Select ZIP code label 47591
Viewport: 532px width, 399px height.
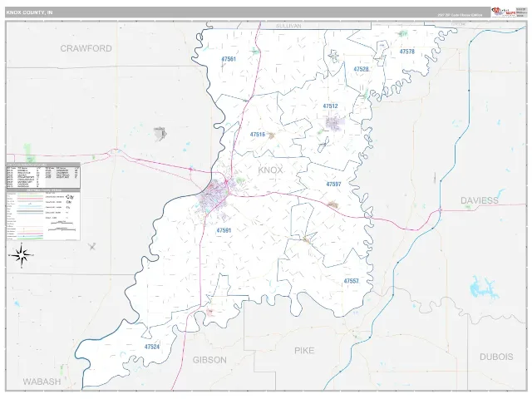tap(224, 230)
